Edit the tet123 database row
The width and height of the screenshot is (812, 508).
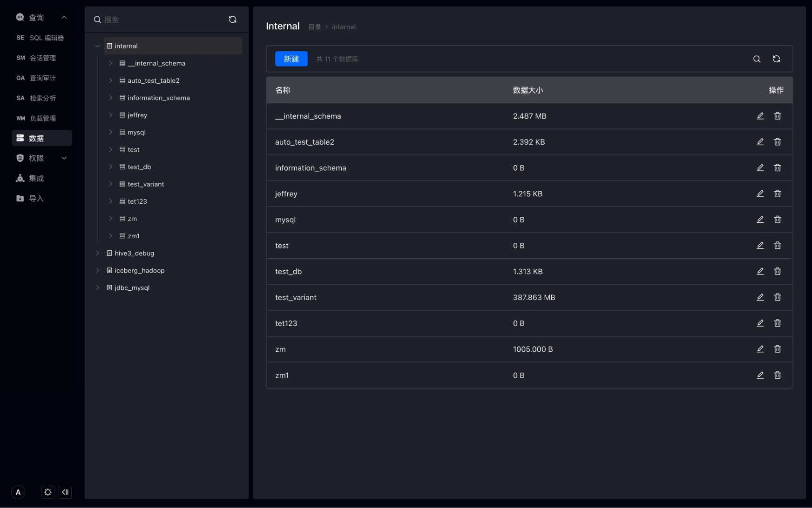[760, 323]
